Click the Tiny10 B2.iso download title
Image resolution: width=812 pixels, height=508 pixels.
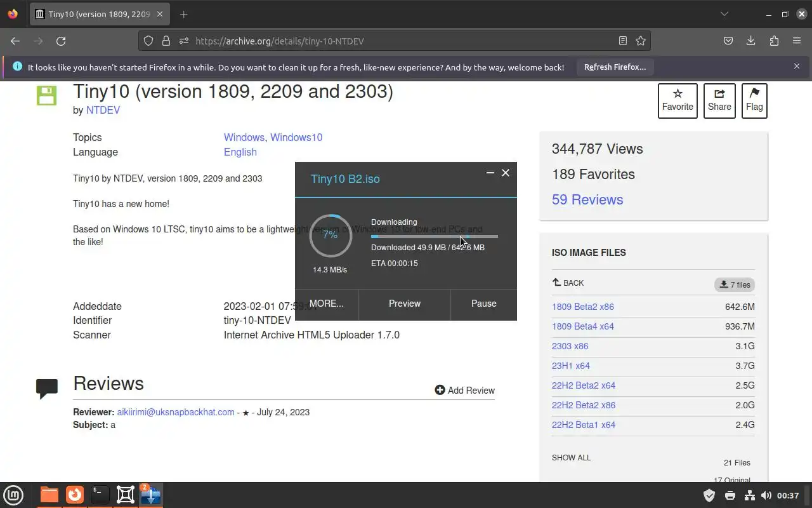[345, 179]
